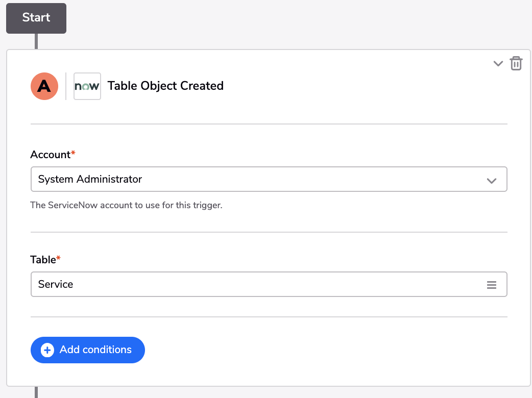
Task: Select the Start node
Action: point(36,18)
